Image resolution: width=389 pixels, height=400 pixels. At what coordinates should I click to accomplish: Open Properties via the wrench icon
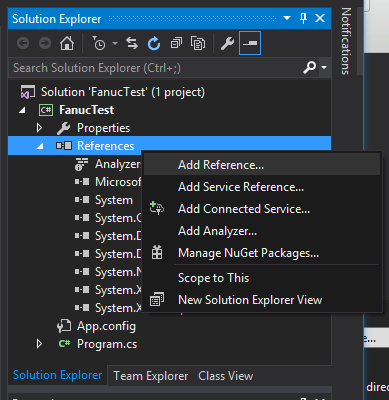click(x=227, y=43)
